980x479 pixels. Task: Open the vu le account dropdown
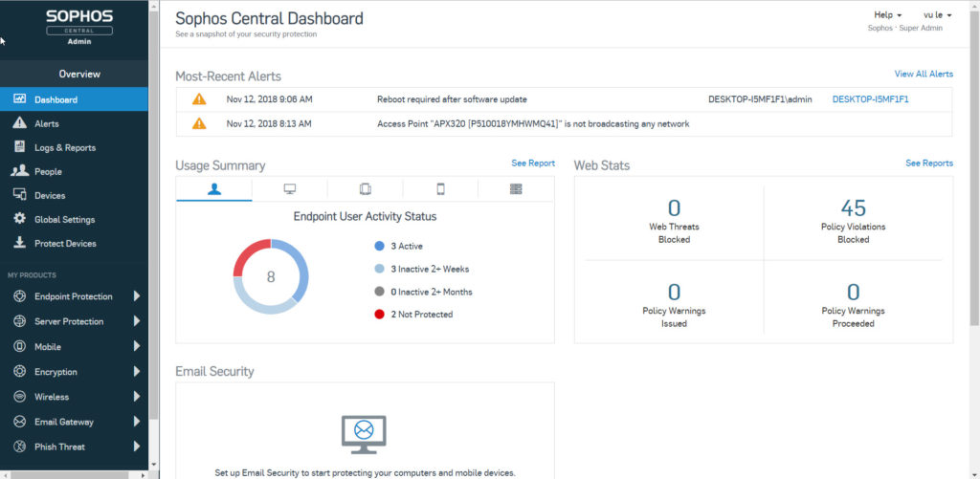point(938,15)
